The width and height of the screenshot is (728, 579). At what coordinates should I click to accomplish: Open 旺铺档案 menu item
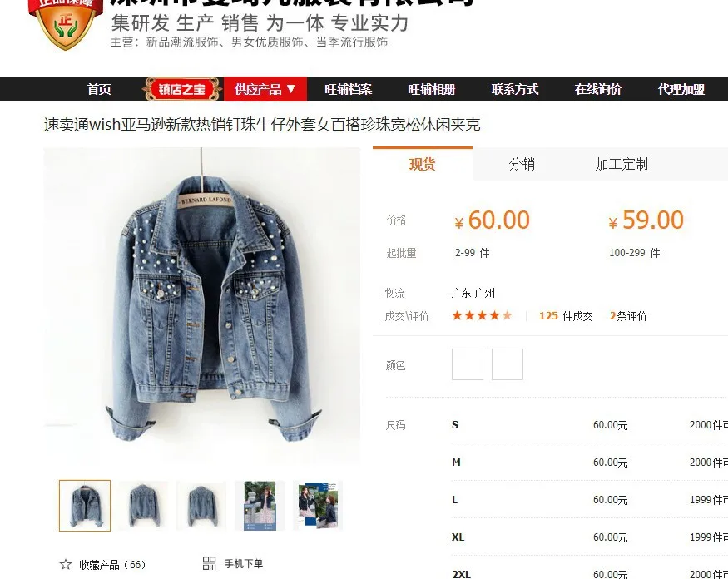[349, 89]
